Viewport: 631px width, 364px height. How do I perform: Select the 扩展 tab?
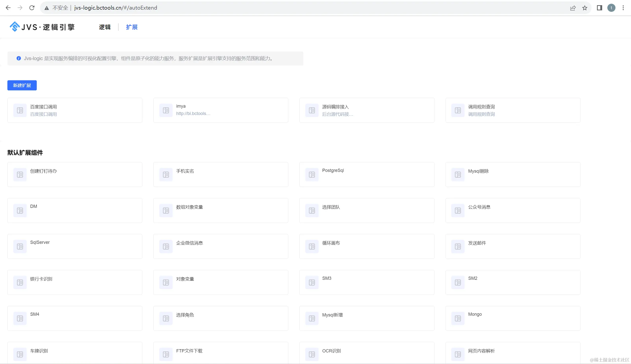pos(132,27)
